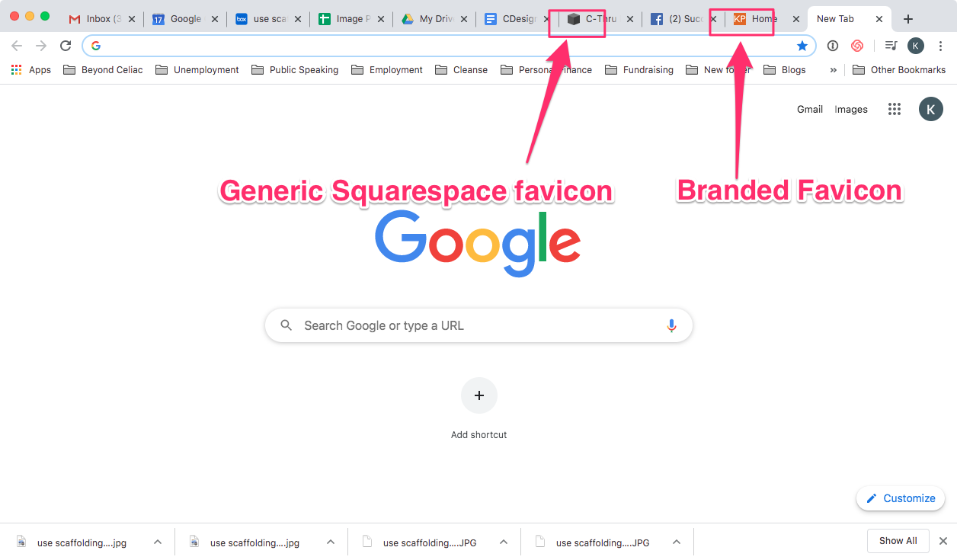Open the Personal Finance bookmark folder

(546, 69)
